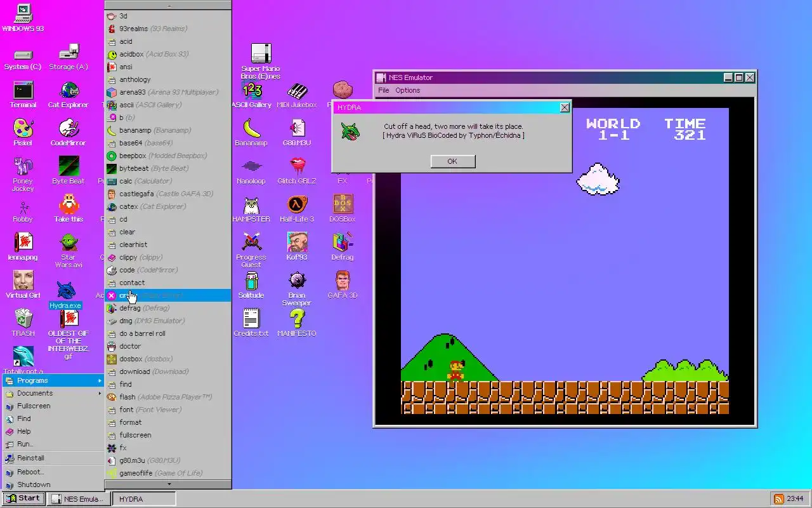Open Storage (A:) drive icon
This screenshot has height=508, width=812.
click(x=69, y=58)
